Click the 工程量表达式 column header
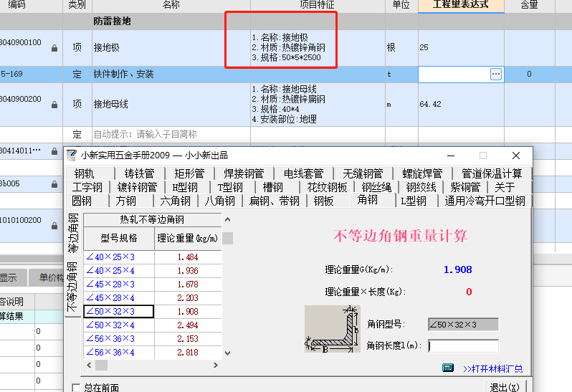The image size is (572, 392). coord(461,6)
